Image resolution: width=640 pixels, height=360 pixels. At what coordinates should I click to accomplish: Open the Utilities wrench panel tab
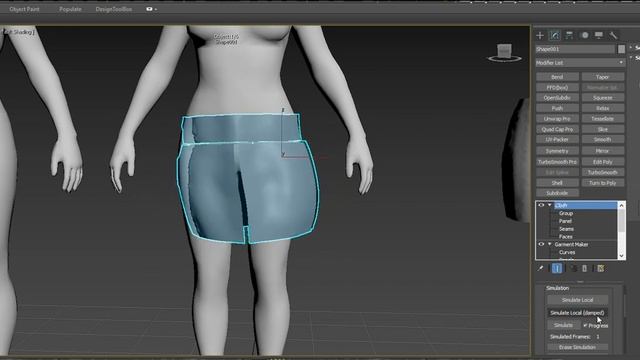613,36
